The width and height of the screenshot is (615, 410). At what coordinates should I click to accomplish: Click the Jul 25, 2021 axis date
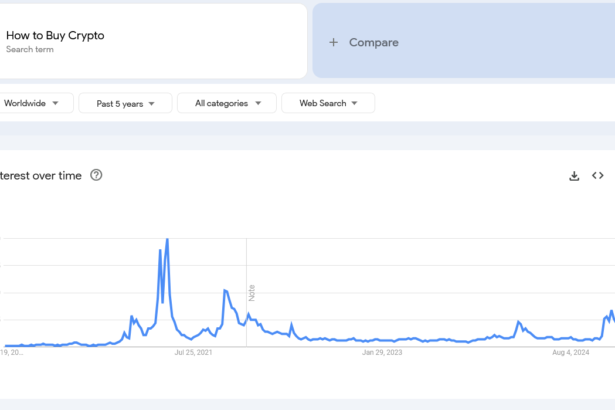[193, 352]
